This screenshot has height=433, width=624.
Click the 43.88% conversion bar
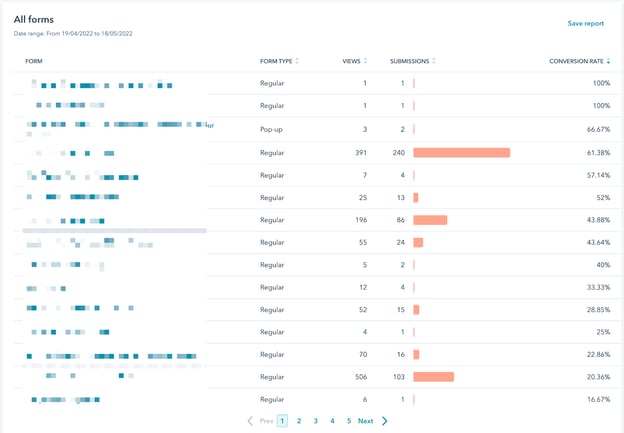pyautogui.click(x=430, y=220)
